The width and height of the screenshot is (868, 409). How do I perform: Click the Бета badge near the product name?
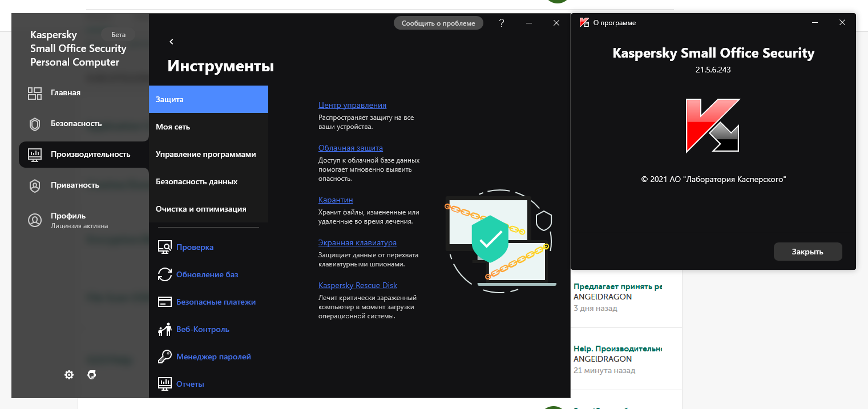tap(118, 34)
